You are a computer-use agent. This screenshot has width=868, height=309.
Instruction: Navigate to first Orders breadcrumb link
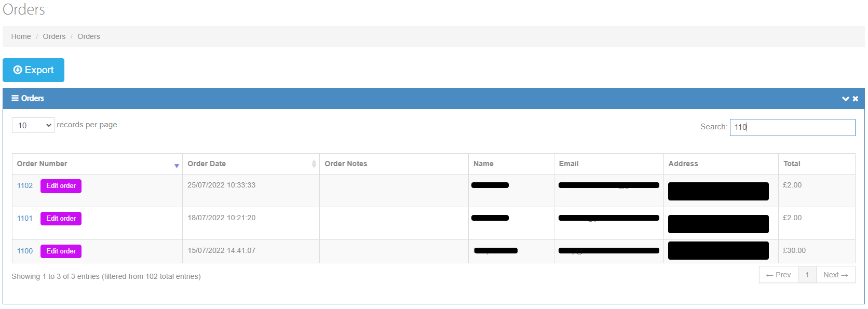point(54,36)
